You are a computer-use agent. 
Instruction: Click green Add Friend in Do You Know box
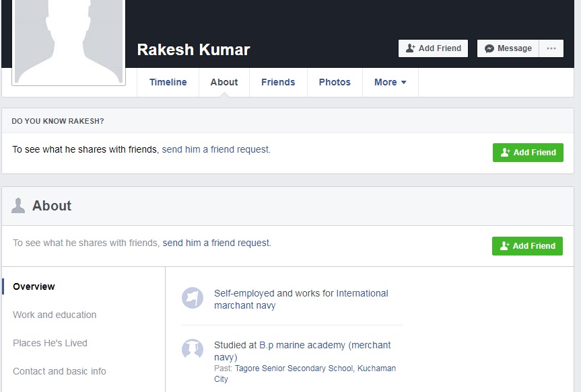coord(528,153)
